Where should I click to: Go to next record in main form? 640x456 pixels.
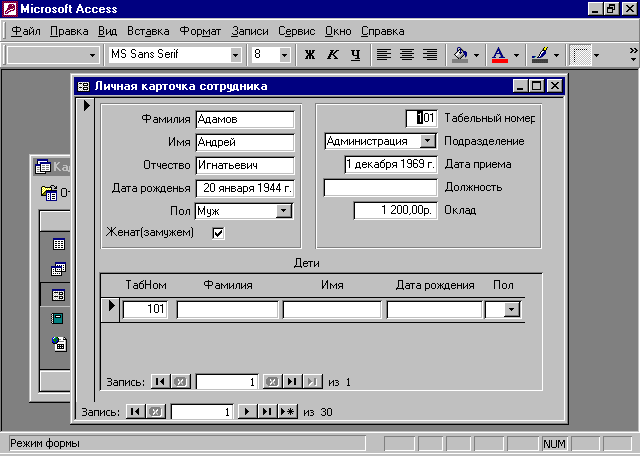(x=247, y=412)
